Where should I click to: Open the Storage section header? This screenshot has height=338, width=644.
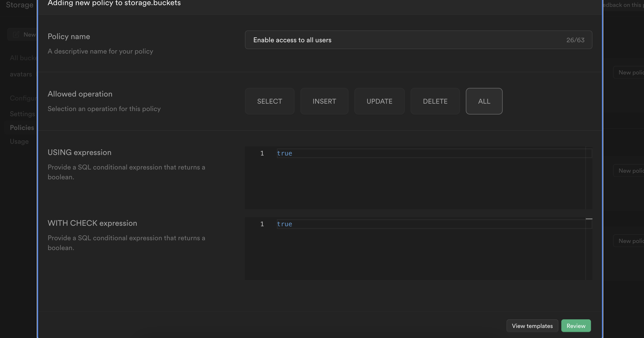(x=19, y=5)
